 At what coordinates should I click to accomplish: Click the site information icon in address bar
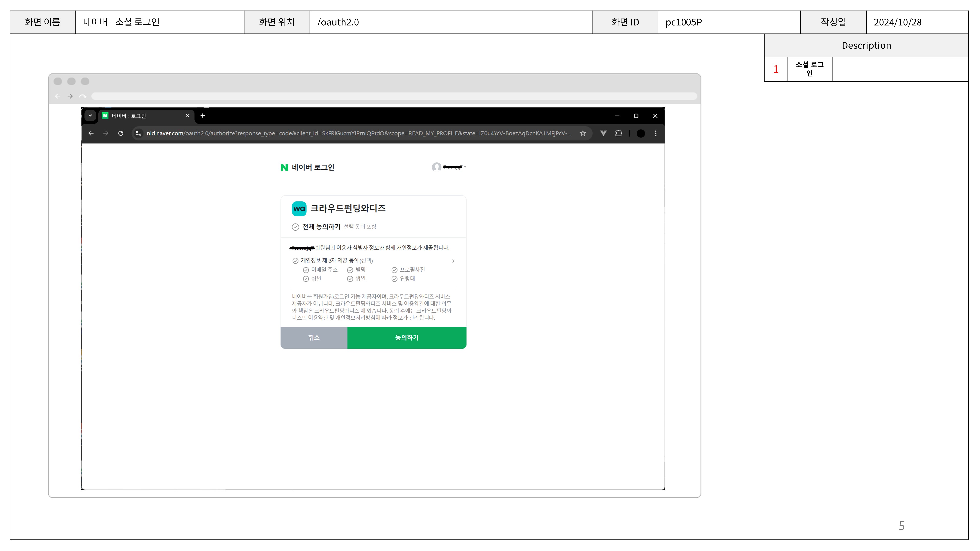138,133
